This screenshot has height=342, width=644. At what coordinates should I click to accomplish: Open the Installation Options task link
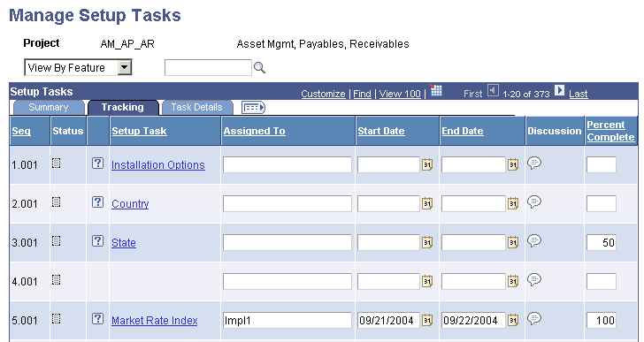click(x=158, y=165)
